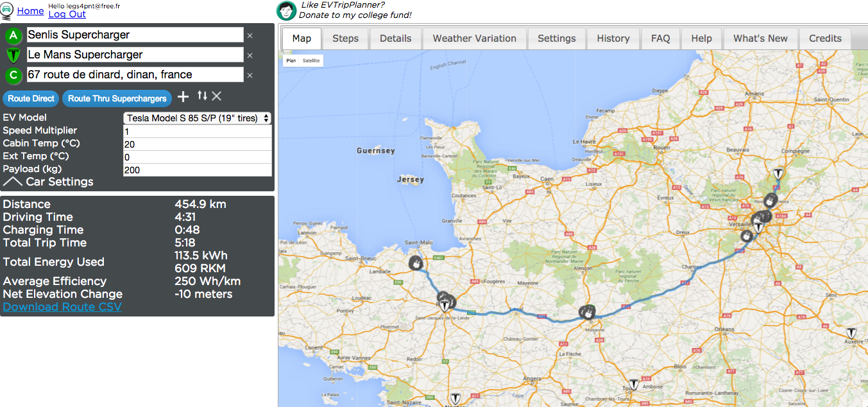Click the Download Route CSV link

click(62, 307)
